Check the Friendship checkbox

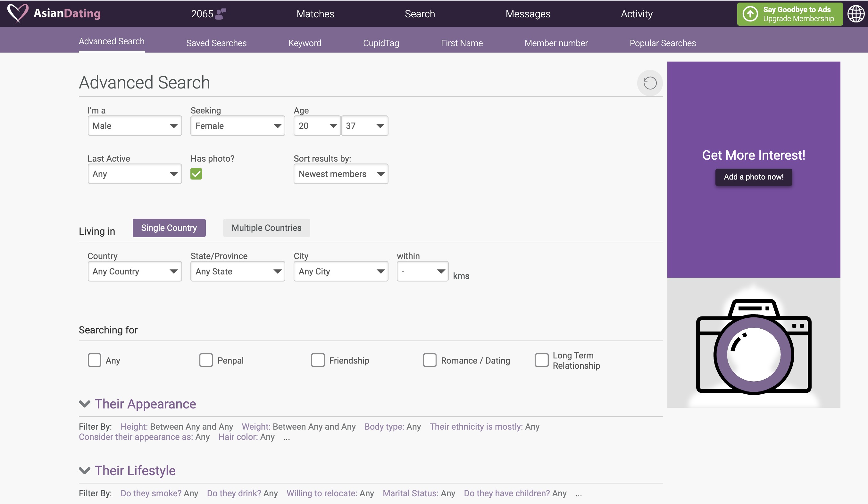click(x=318, y=360)
